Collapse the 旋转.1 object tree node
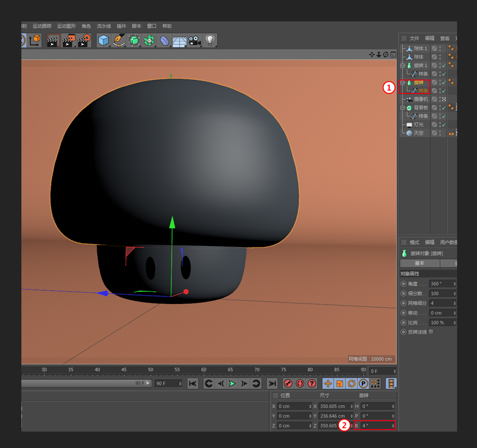Viewport: 477px width, 448px height. [403, 66]
